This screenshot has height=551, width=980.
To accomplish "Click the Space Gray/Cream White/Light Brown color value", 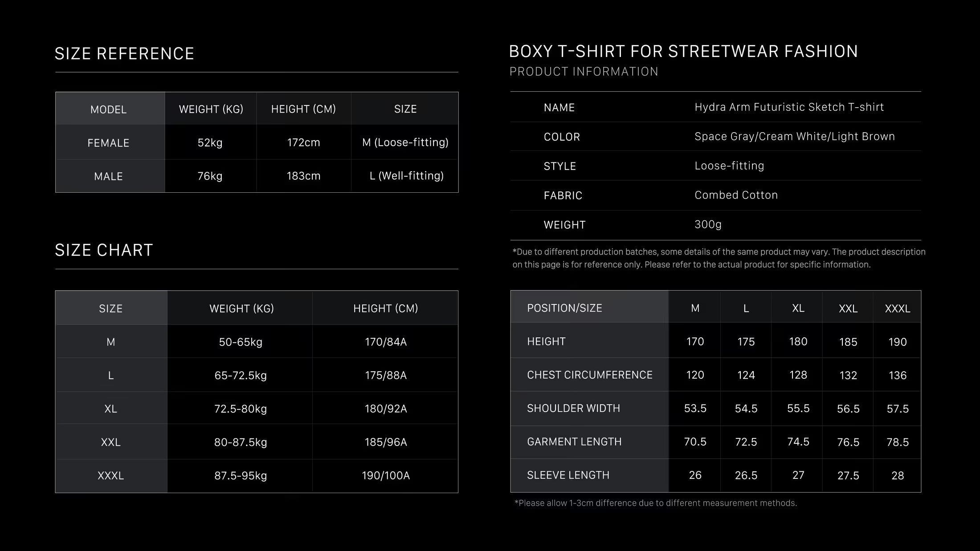I will click(795, 137).
